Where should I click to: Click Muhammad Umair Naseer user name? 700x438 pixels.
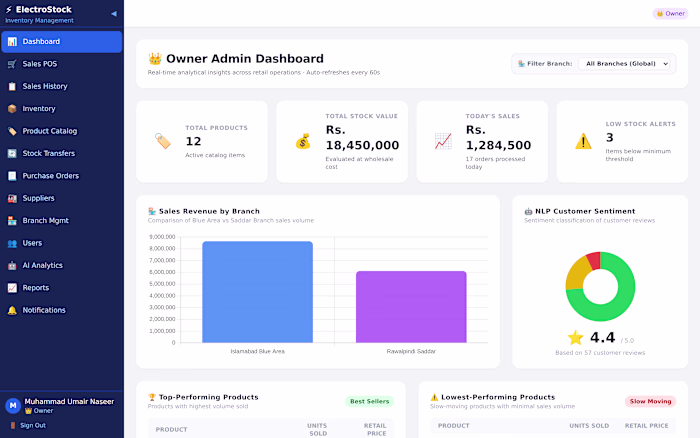coord(69,401)
